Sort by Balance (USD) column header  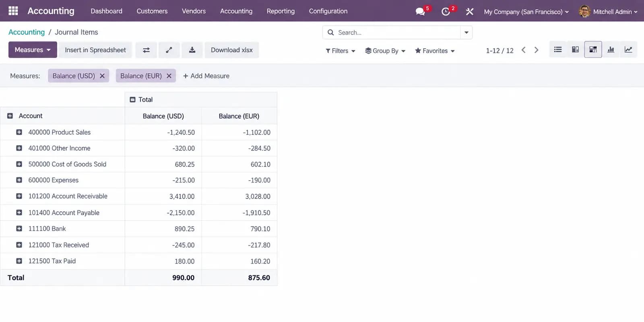coord(163,116)
